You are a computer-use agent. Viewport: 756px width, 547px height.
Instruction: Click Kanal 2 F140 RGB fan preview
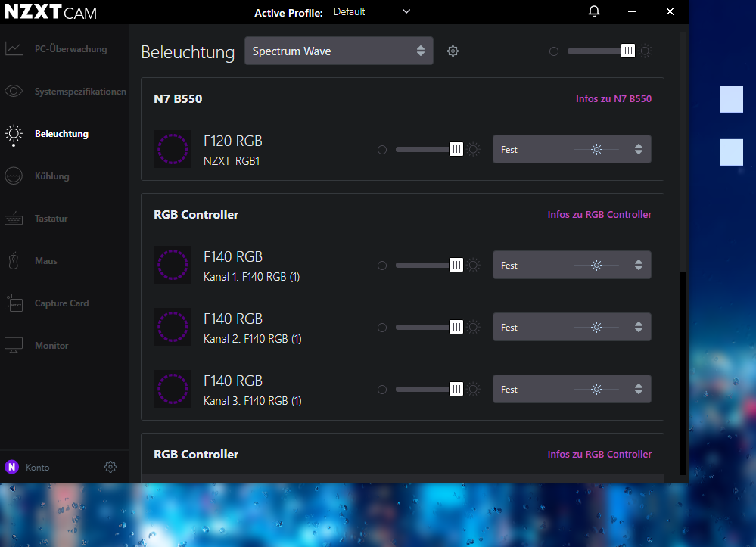tap(173, 327)
